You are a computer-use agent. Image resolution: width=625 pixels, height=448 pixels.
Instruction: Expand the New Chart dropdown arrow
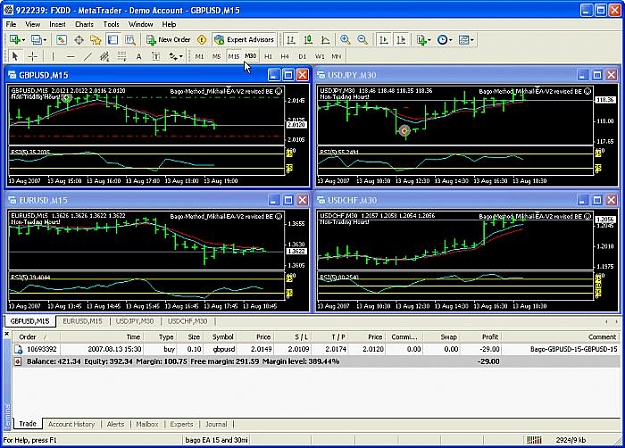pos(23,40)
